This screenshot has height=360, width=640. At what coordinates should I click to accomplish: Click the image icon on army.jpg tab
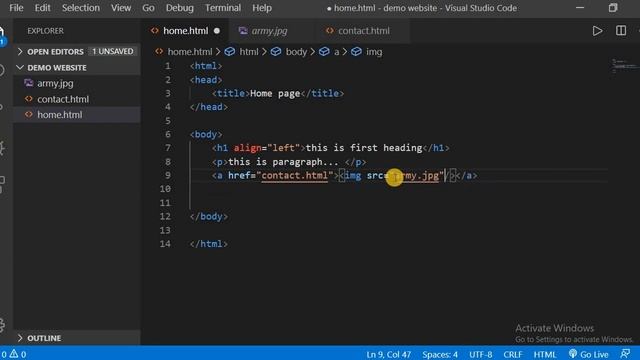(243, 31)
